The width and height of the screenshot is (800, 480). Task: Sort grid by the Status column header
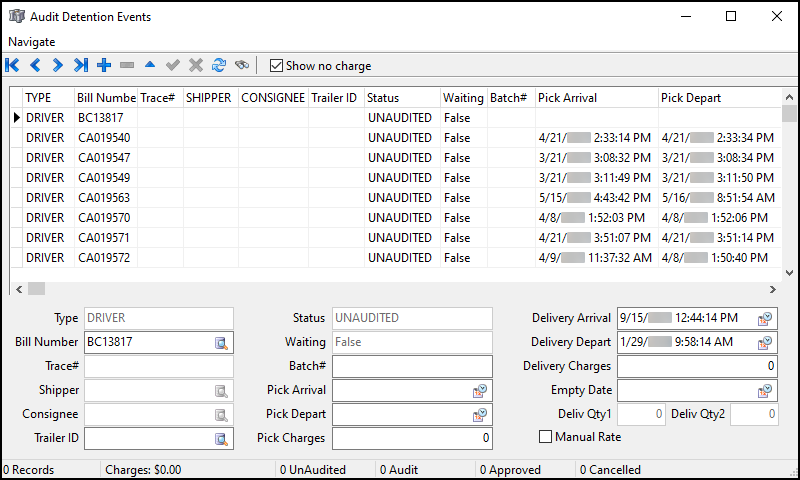pyautogui.click(x=400, y=98)
